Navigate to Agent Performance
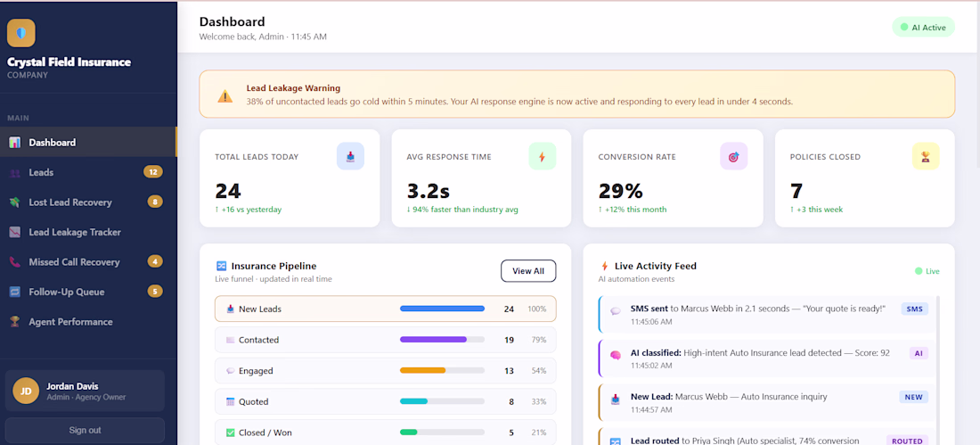Screen dimensions: 980x445 (88, 322)
